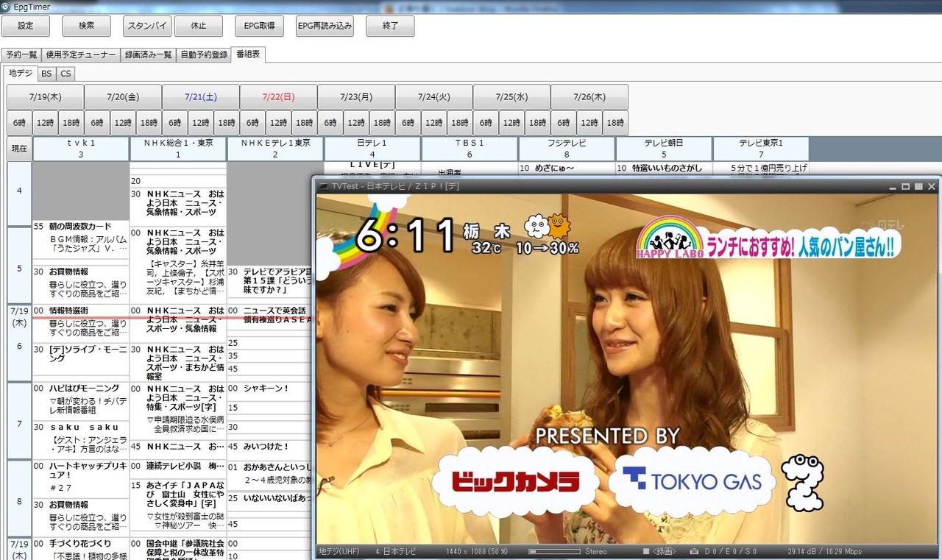942x560 pixels.
Task: Jump to date 7/25(水)
Action: click(511, 96)
